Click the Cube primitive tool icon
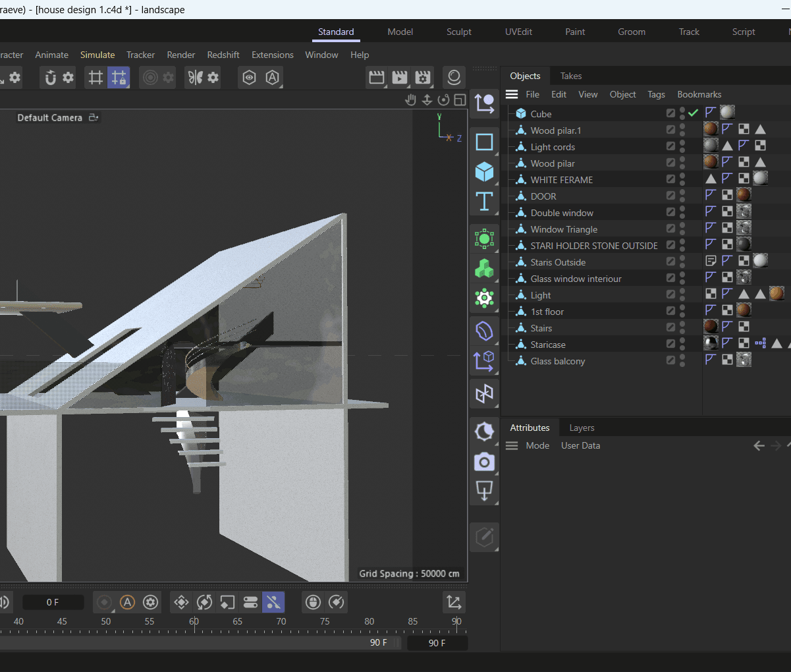 pyautogui.click(x=484, y=172)
